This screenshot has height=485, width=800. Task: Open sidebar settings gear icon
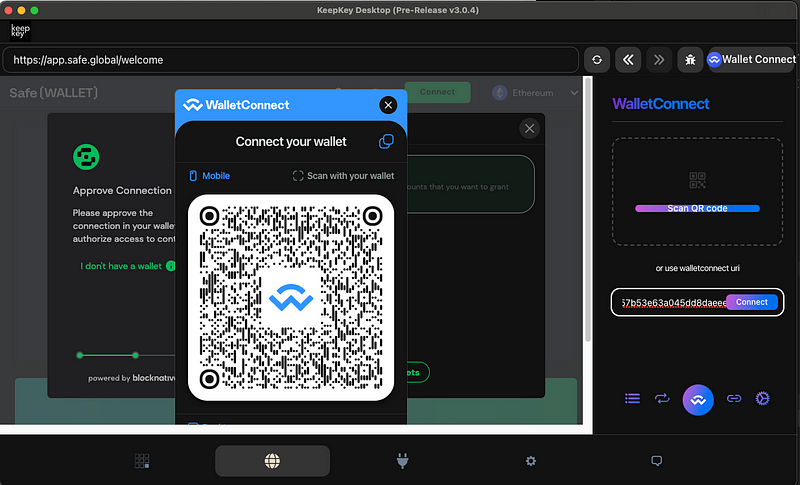(762, 398)
